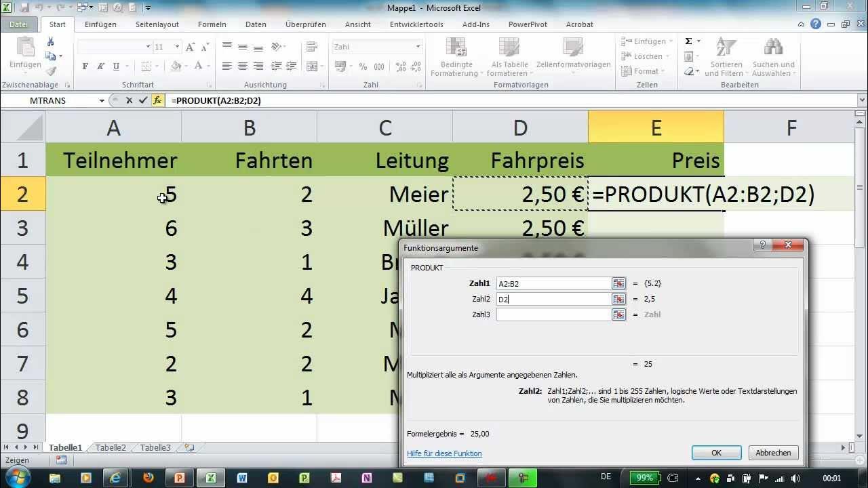
Task: Collapse dialog via Zahl3 range selector icon
Action: [618, 314]
